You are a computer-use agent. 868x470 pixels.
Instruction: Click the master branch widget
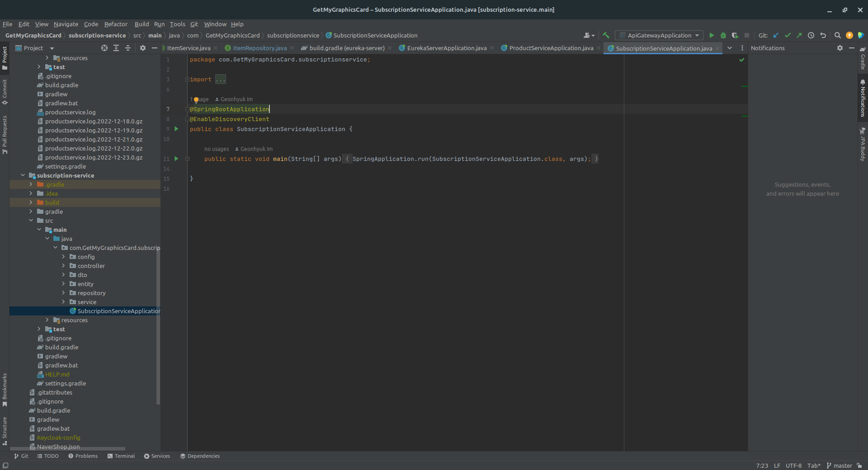(x=839, y=465)
